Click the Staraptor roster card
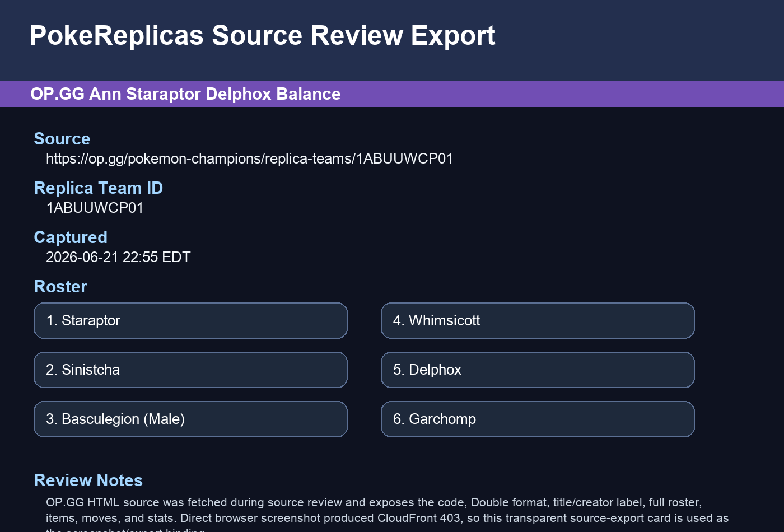The image size is (784, 532). 190,320
